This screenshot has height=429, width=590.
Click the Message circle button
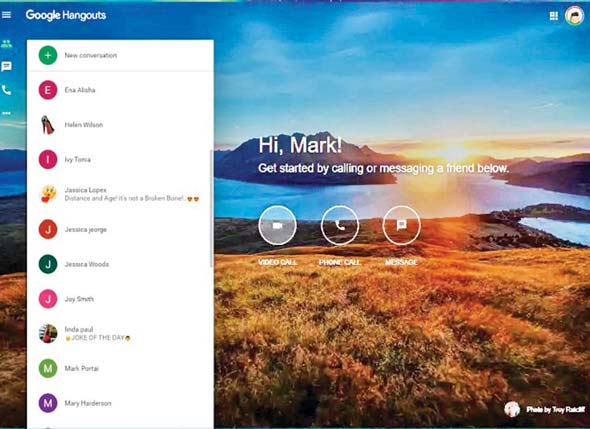point(401,225)
